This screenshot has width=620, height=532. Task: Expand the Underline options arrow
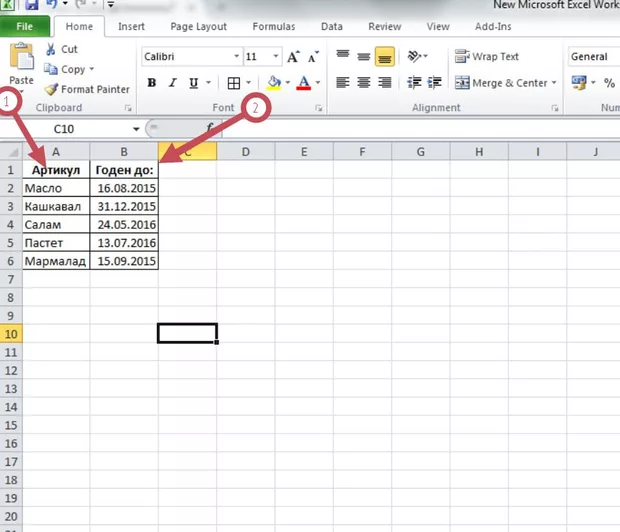[208, 83]
